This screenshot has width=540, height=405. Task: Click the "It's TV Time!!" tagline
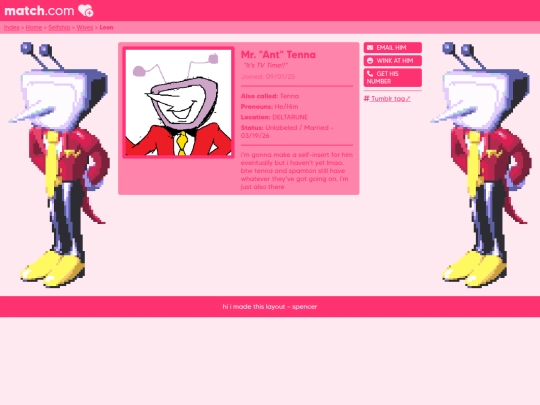pyautogui.click(x=265, y=65)
